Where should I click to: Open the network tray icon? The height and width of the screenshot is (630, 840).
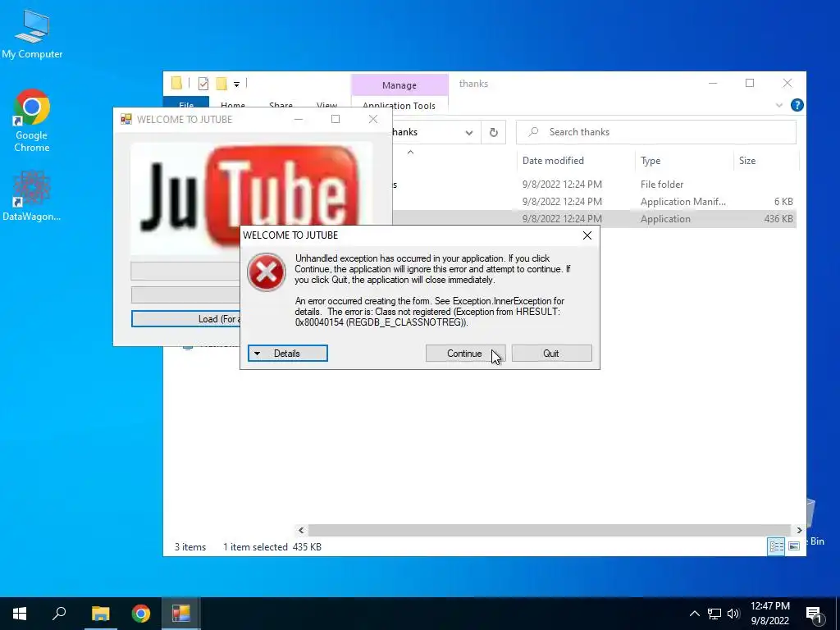714,614
